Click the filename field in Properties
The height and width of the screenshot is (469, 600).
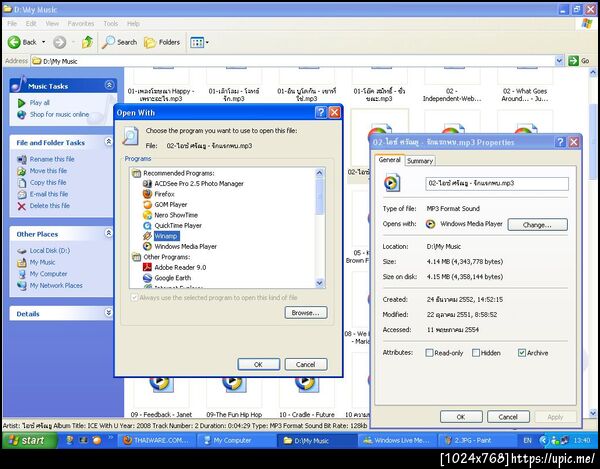[x=497, y=183]
